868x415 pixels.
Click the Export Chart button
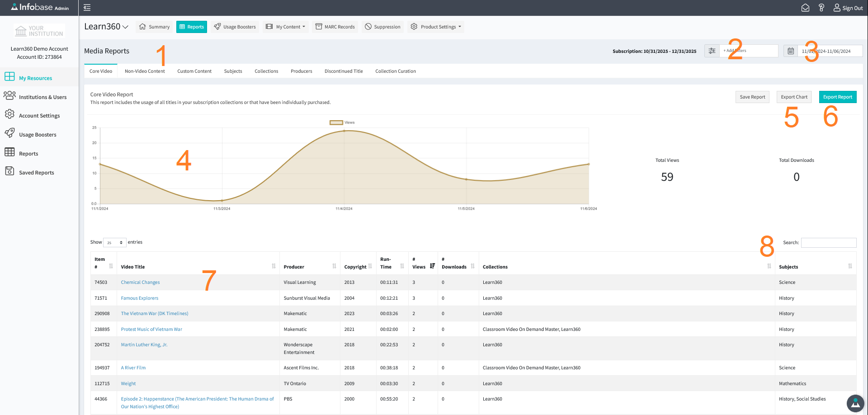pyautogui.click(x=794, y=97)
